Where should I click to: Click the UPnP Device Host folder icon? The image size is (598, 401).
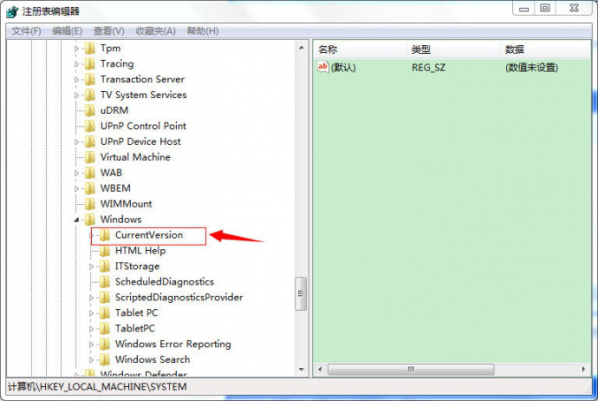click(90, 142)
